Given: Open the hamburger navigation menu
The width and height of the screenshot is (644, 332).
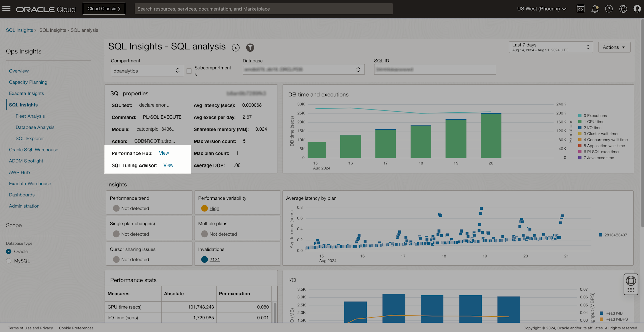Looking at the screenshot, I should point(6,9).
